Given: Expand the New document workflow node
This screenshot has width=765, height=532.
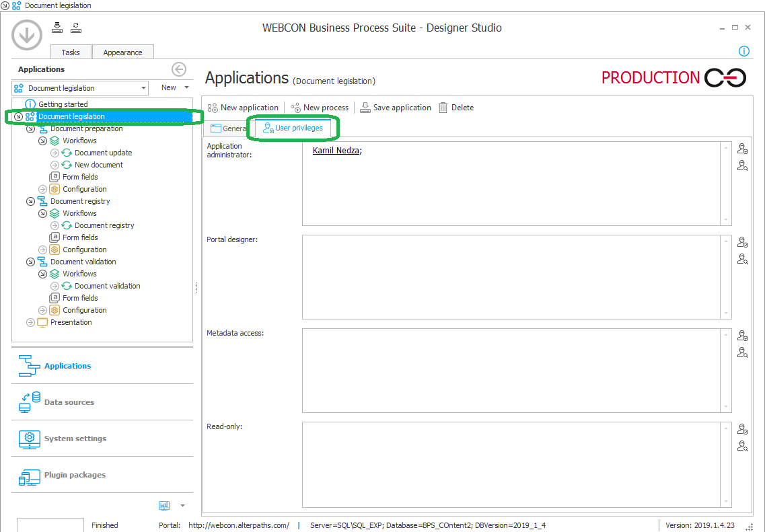Looking at the screenshot, I should (54, 165).
